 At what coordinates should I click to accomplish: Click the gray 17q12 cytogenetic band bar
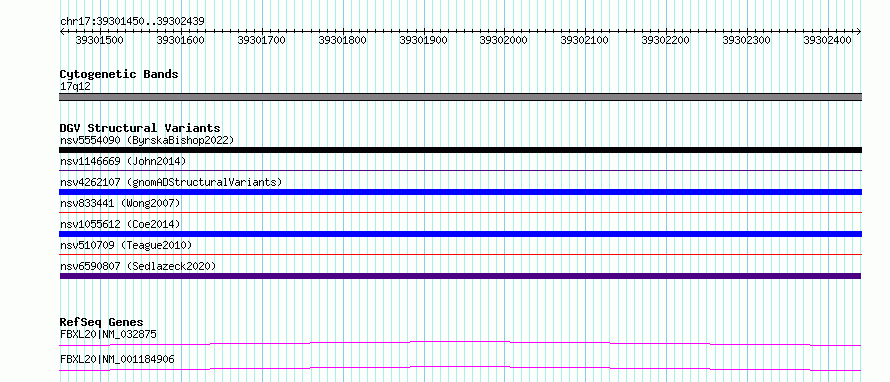click(460, 97)
